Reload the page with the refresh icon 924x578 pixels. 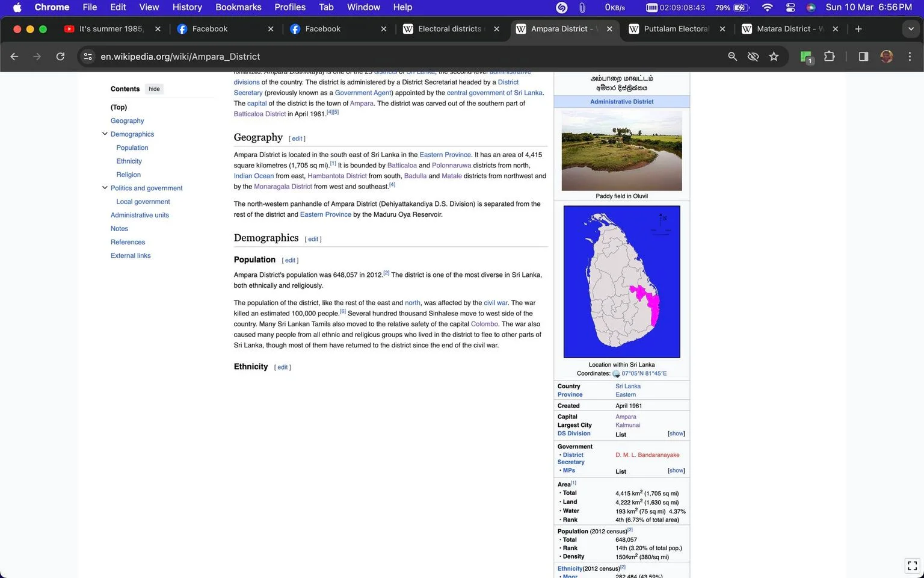60,57
